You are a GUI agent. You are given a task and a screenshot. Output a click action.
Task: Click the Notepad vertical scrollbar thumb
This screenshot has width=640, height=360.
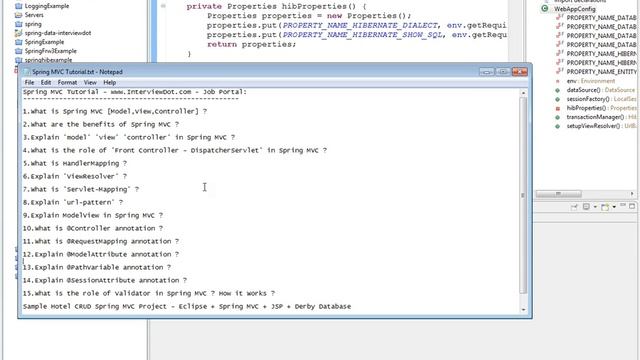pos(523,195)
